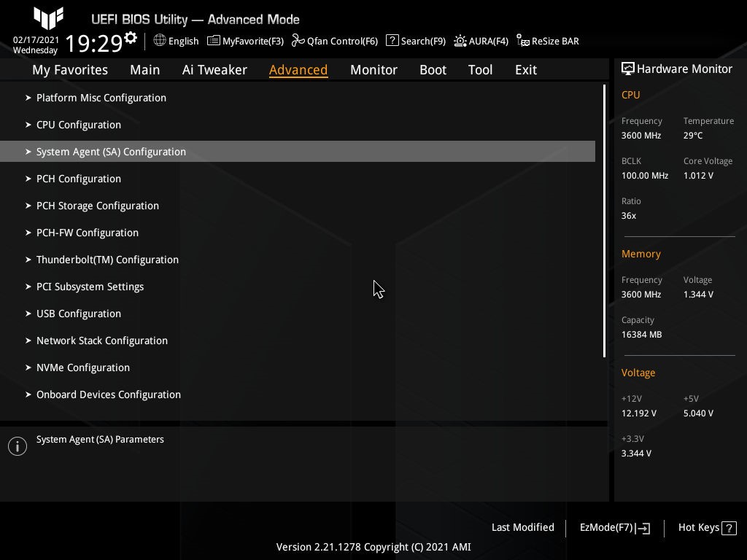
Task: Click the menu list vertical scrollbar
Action: 604,221
